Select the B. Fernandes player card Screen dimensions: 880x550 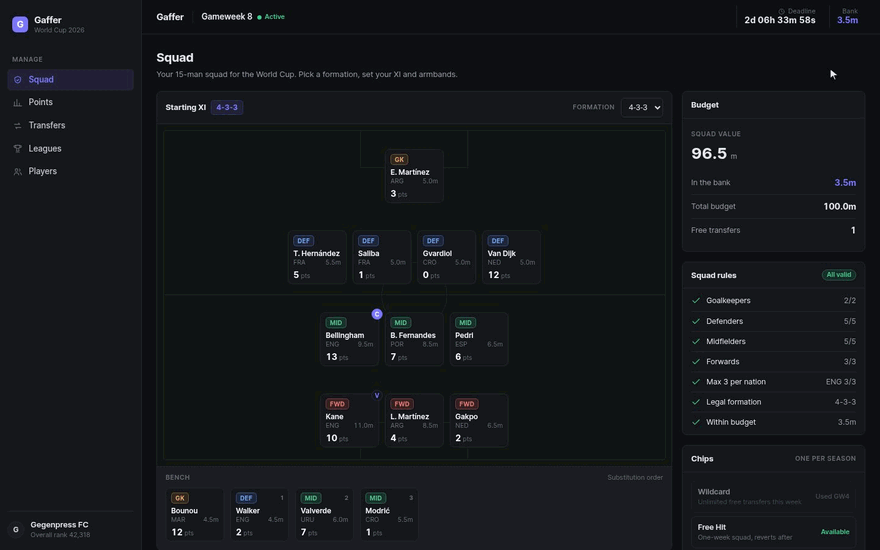click(414, 340)
